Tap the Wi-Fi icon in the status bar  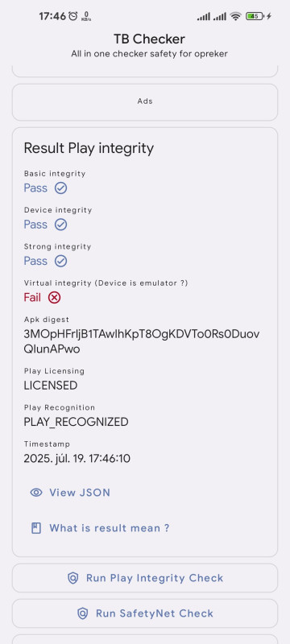point(235,16)
